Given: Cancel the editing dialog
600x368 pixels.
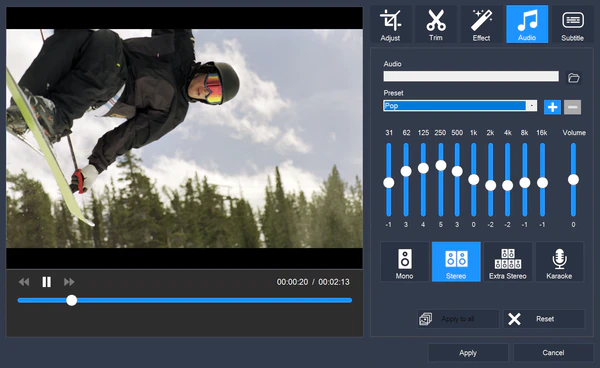Looking at the screenshot, I should point(553,353).
